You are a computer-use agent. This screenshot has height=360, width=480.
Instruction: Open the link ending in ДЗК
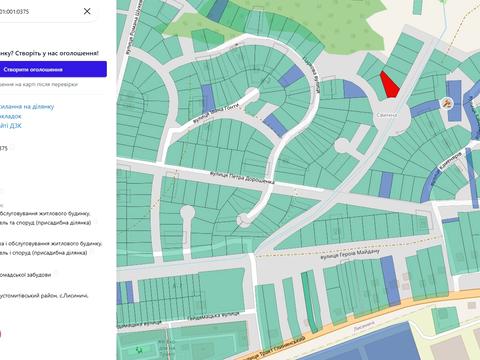(11, 126)
